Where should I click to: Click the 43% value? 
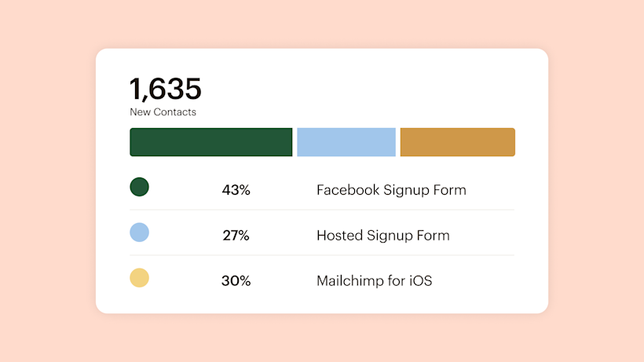(x=236, y=190)
